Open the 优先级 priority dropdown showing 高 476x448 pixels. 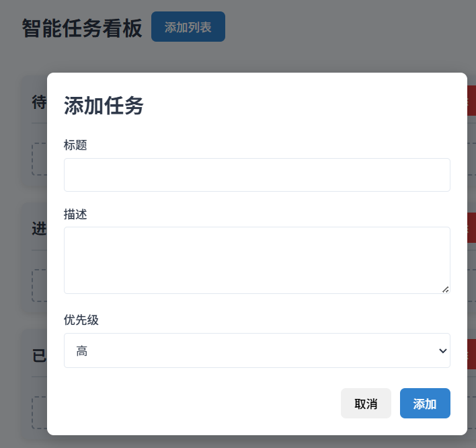pos(257,350)
